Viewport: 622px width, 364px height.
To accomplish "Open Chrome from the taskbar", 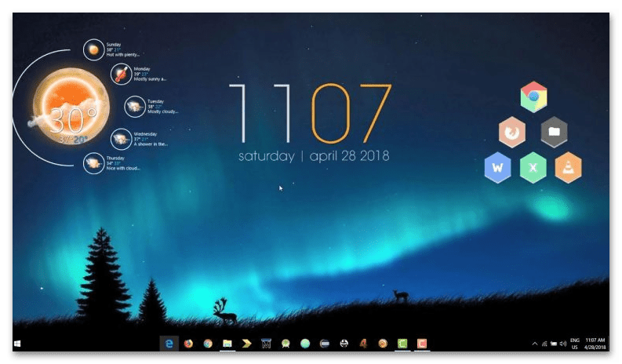I will click(x=208, y=344).
